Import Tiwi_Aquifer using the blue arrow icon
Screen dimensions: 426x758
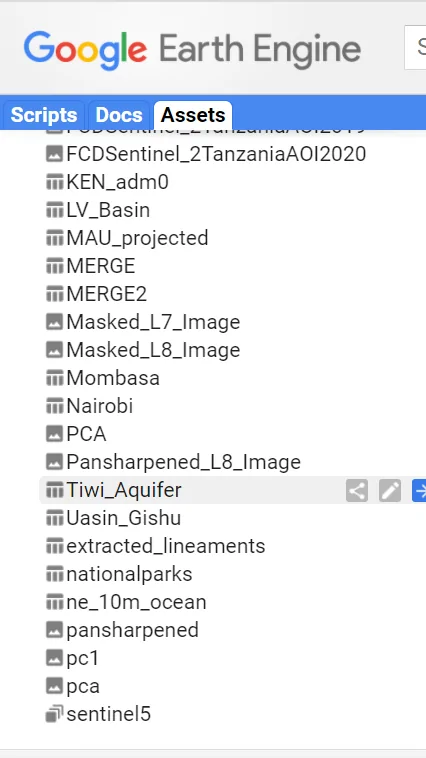419,491
